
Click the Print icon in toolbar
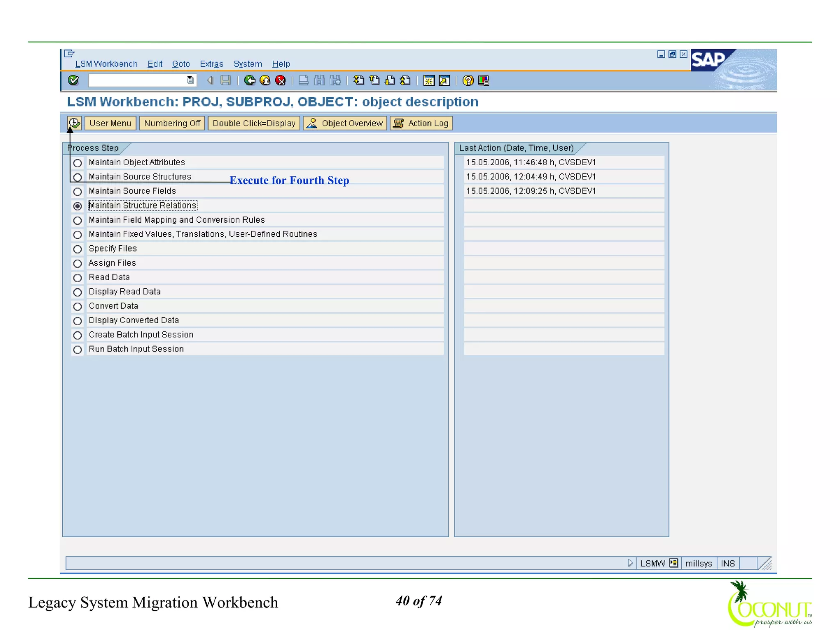[x=304, y=80]
